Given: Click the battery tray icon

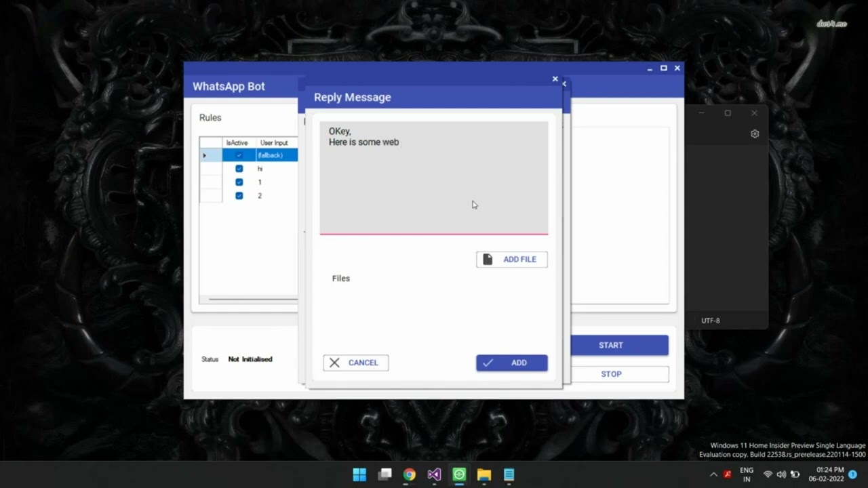Looking at the screenshot, I should (x=795, y=474).
